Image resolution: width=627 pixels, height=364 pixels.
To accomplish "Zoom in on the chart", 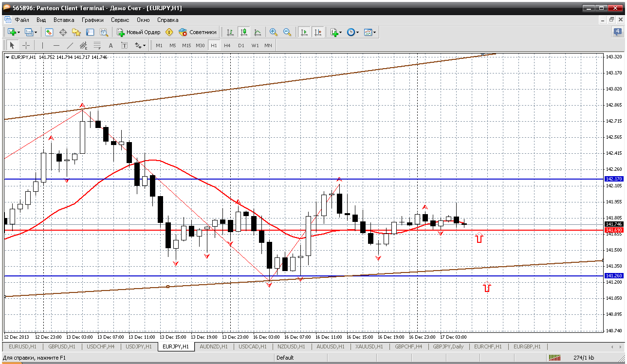I will 274,32.
